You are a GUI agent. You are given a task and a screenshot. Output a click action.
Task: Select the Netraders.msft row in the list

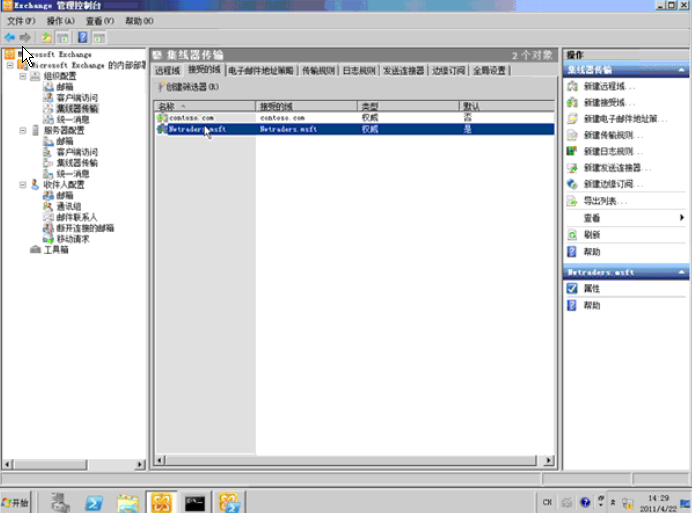(355, 129)
